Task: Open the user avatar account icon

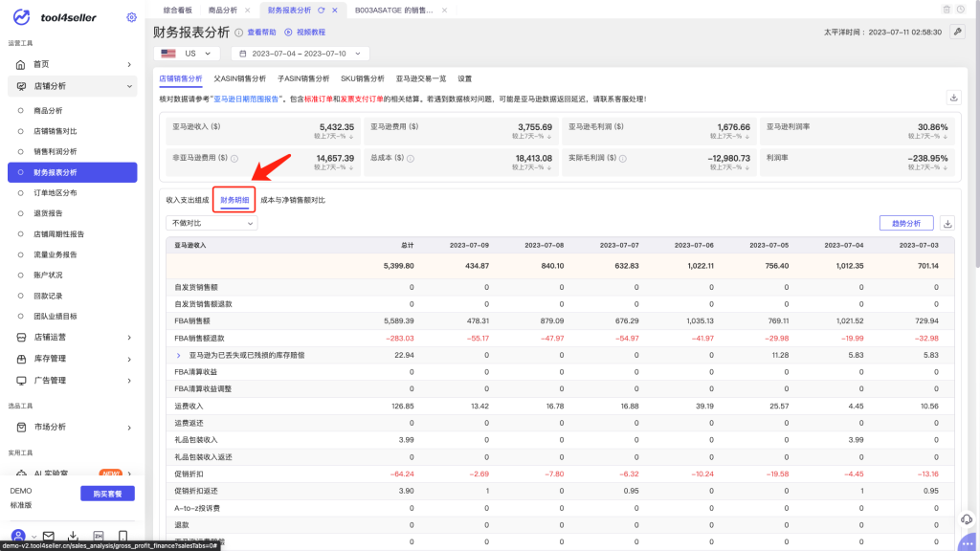Action: 18,536
